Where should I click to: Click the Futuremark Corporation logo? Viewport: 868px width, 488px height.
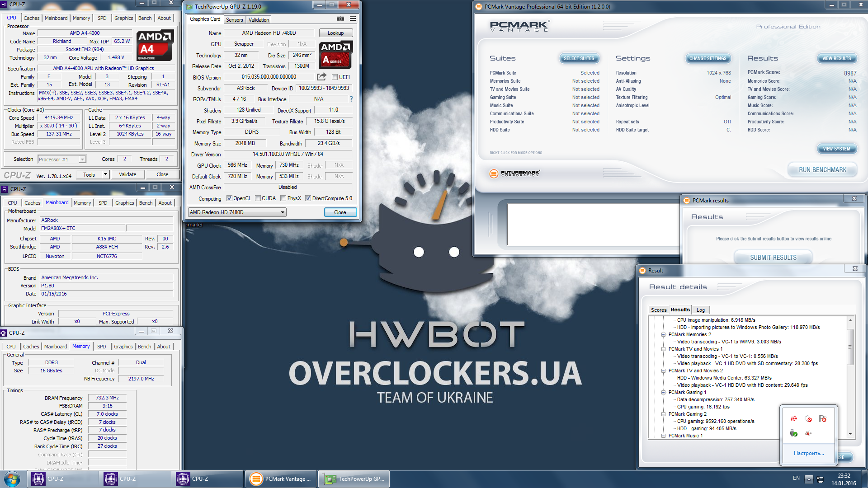pyautogui.click(x=515, y=173)
